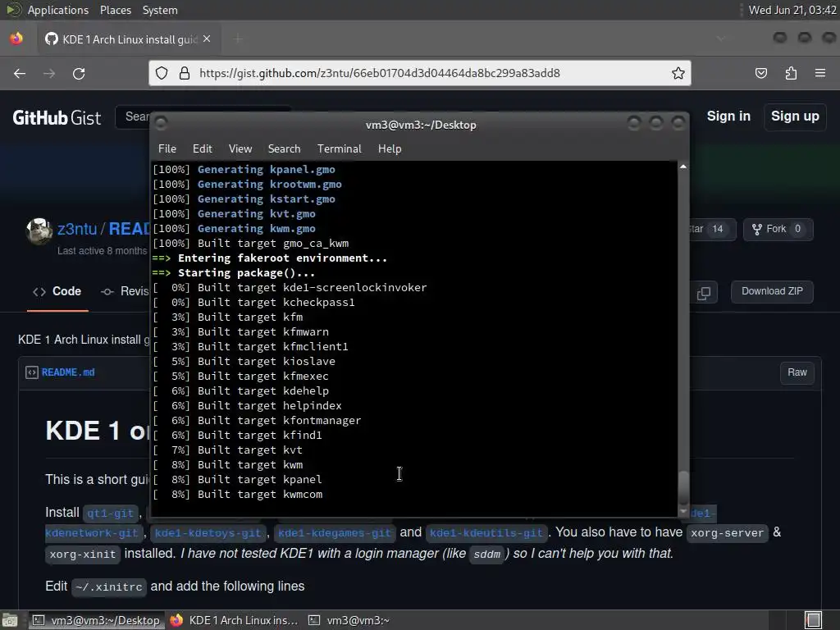Open a new browser tab

pyautogui.click(x=238, y=39)
